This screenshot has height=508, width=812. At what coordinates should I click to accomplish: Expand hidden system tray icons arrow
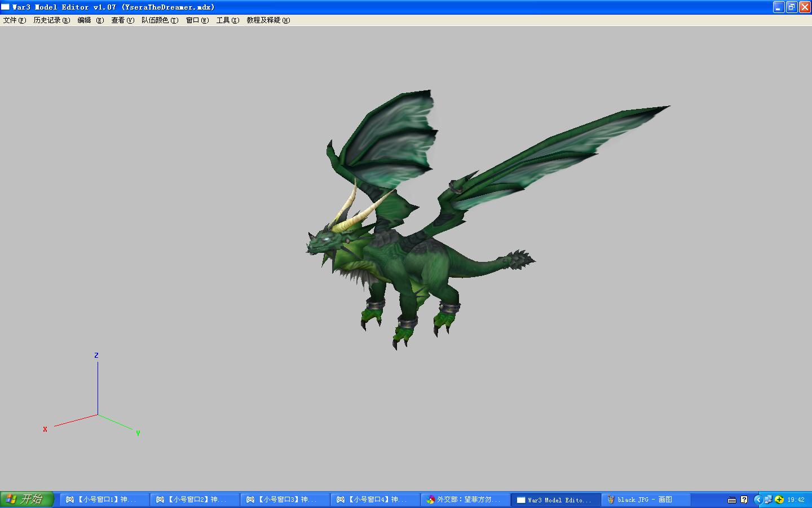758,500
